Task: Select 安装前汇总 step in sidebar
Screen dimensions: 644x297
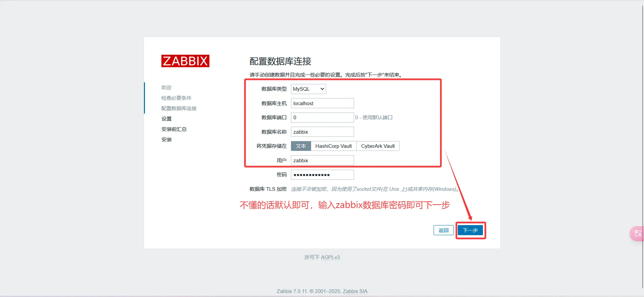Action: [174, 129]
